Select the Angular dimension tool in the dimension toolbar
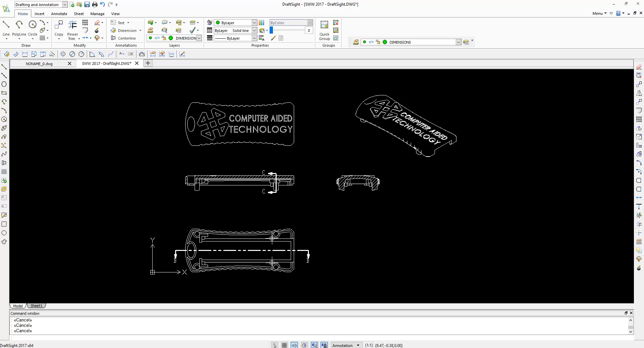Screen dimensions: 644x348 point(92,54)
